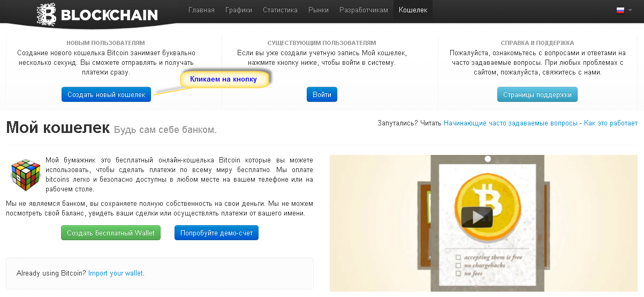The image size is (644, 297).
Task: Select the Кошелек tab
Action: tap(413, 10)
